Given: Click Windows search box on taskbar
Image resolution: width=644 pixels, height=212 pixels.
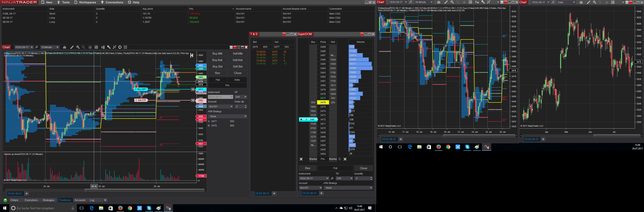Looking at the screenshot, I should click(x=43, y=208).
